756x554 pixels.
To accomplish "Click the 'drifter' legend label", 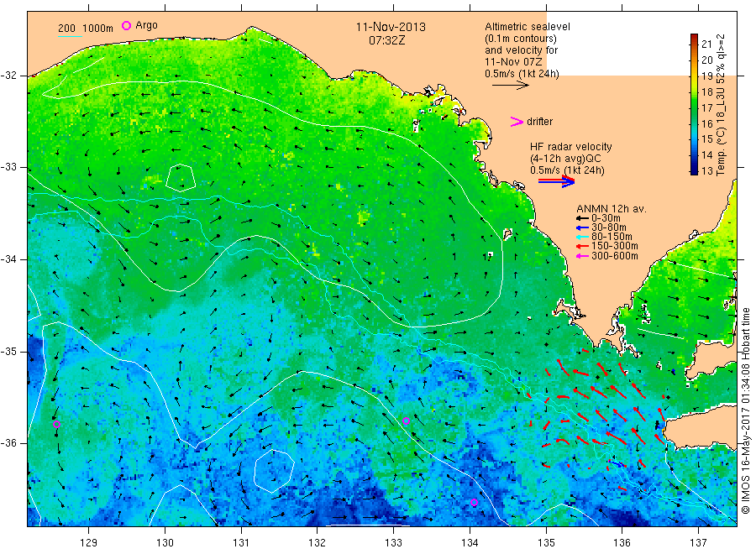I will coord(539,122).
